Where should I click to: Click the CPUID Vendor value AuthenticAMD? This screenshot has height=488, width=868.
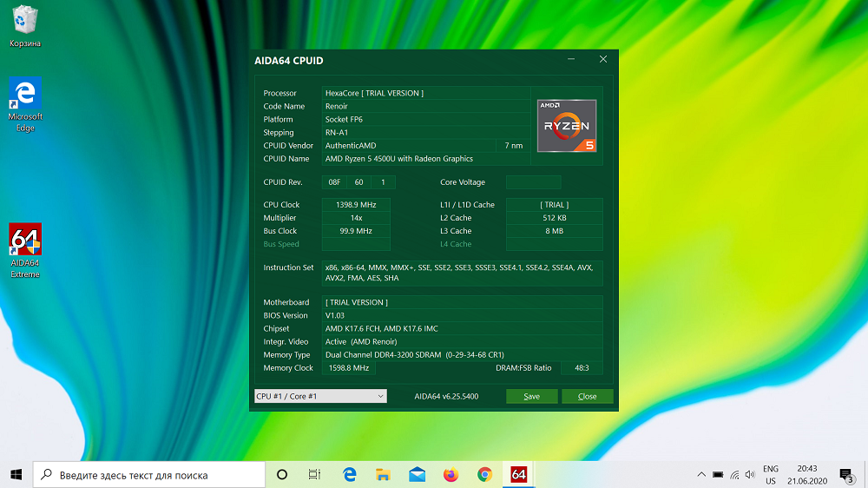(351, 146)
